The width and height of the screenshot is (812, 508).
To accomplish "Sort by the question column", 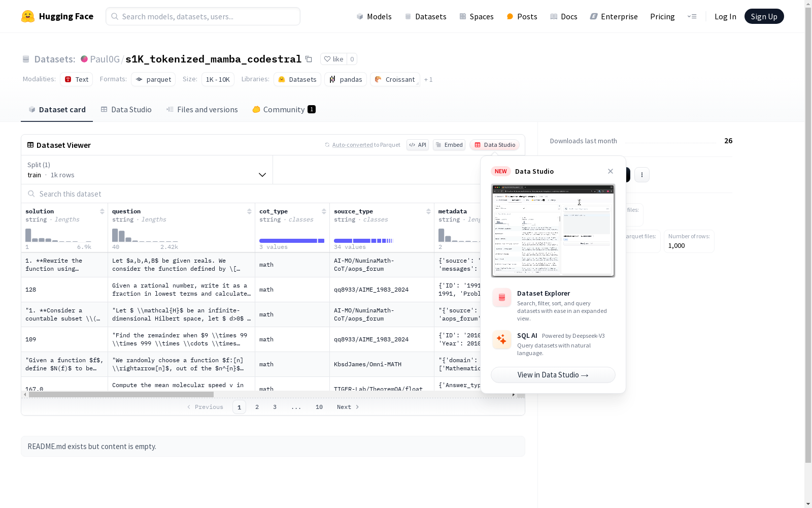I will pos(249,211).
